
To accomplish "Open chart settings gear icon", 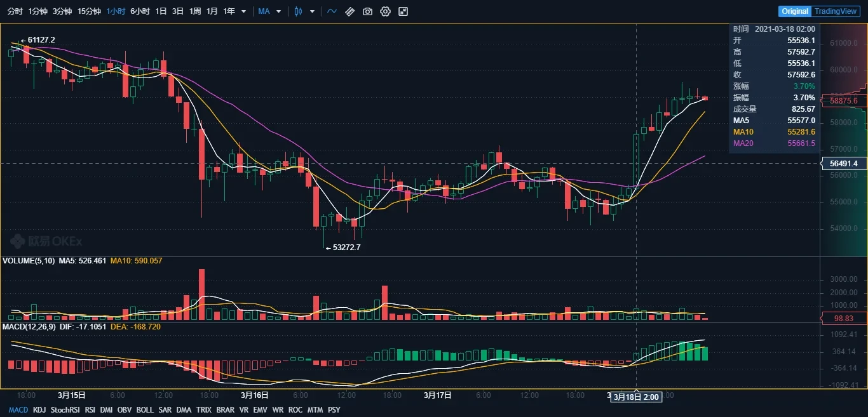I will (x=385, y=11).
